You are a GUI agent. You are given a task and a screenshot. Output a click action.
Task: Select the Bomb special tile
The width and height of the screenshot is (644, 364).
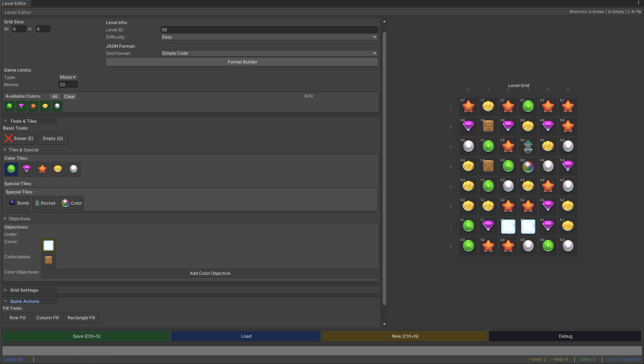click(x=19, y=203)
